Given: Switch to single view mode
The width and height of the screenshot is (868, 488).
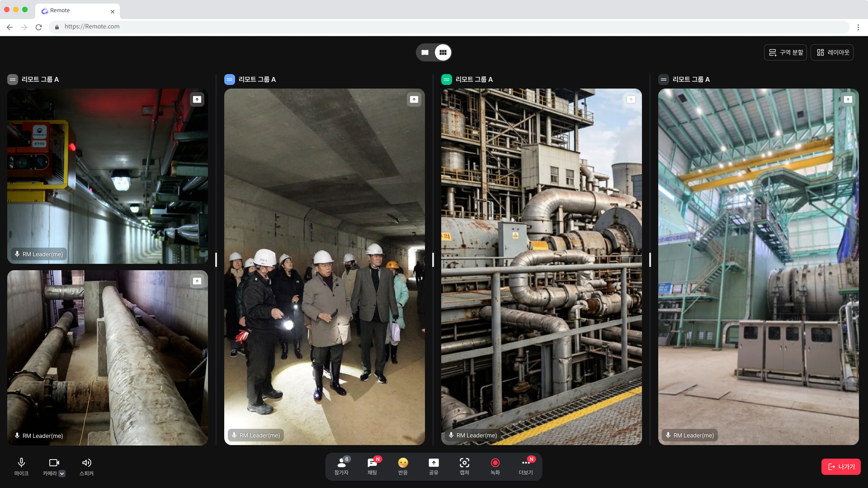Looking at the screenshot, I should coord(425,52).
